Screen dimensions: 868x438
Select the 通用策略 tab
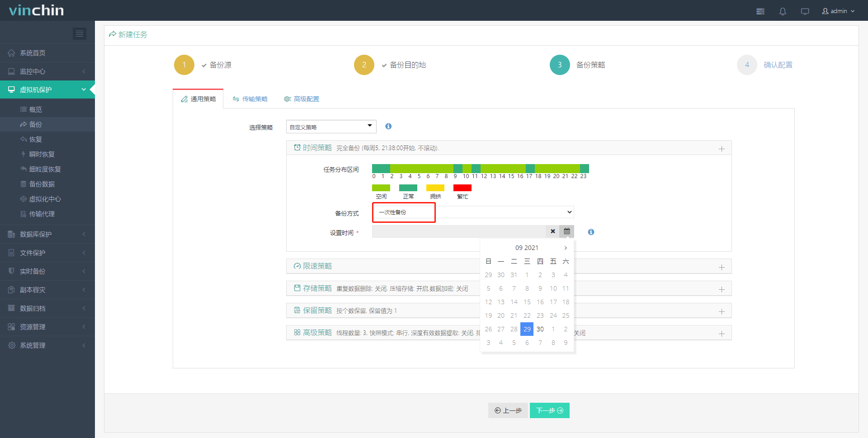(198, 99)
